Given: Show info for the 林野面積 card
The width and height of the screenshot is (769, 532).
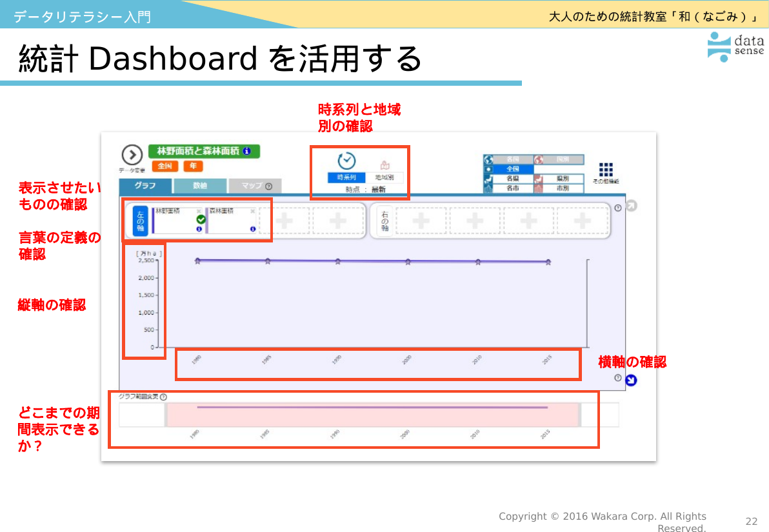Looking at the screenshot, I should [199, 229].
